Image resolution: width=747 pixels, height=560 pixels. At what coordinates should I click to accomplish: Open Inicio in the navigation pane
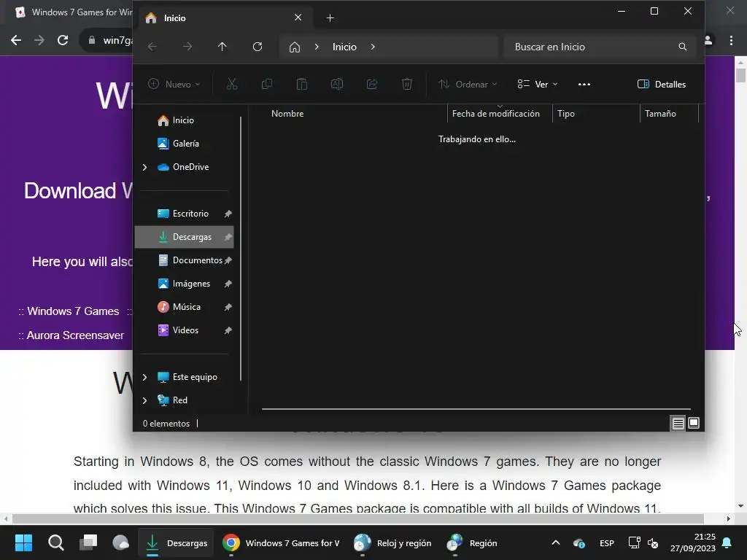tap(184, 120)
